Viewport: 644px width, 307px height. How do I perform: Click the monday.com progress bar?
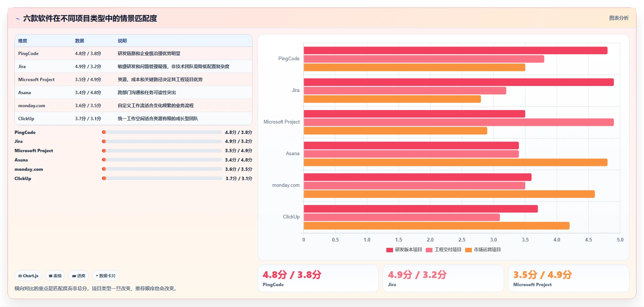tap(162, 169)
